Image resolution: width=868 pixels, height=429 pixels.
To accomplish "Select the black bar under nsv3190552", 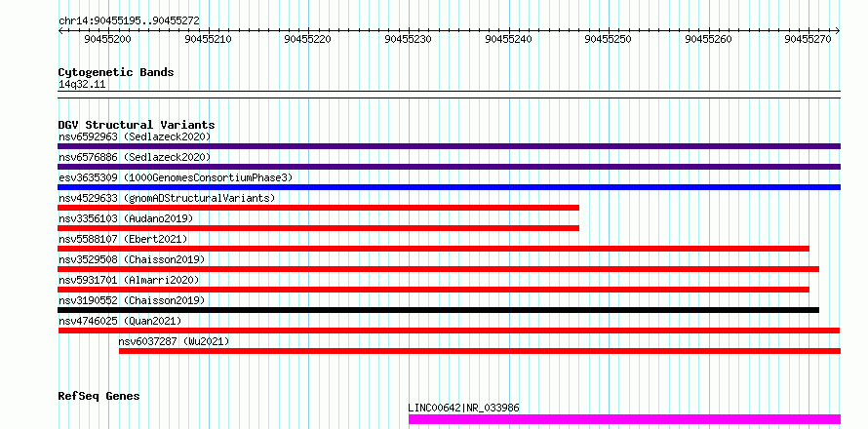I will 439,310.
